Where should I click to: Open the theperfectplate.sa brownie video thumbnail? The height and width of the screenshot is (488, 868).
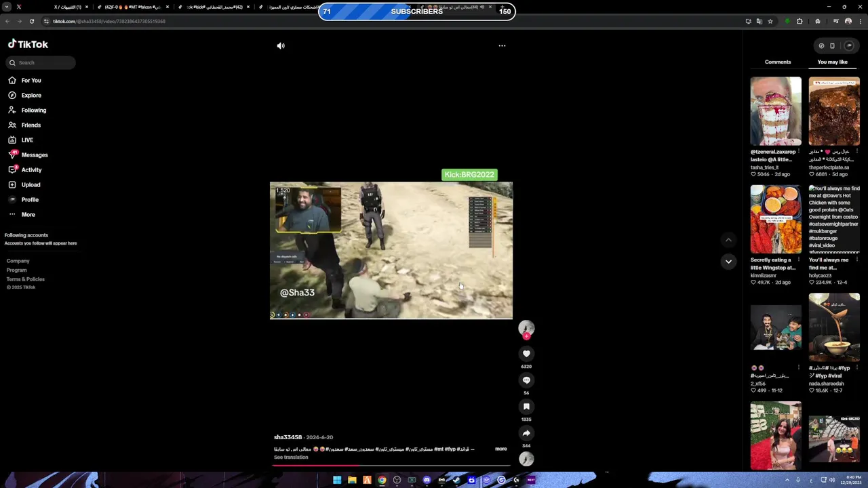tap(834, 111)
